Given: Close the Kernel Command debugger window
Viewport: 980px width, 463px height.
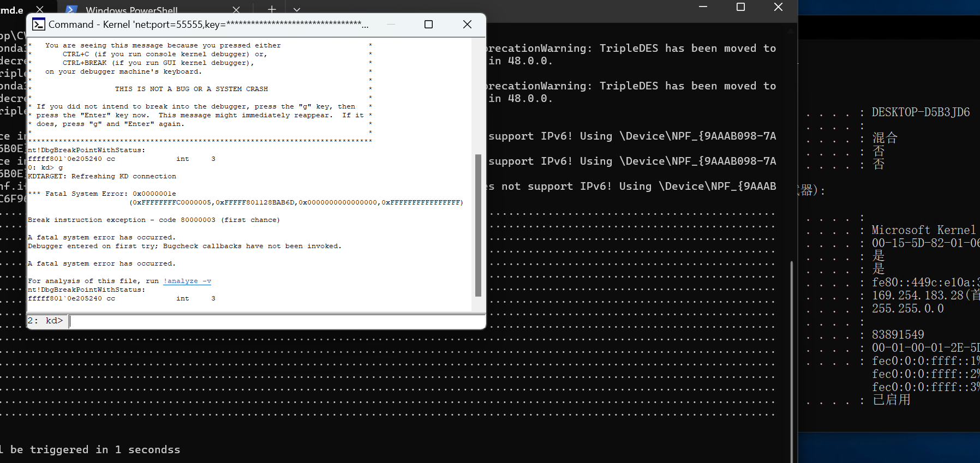Looking at the screenshot, I should point(467,25).
